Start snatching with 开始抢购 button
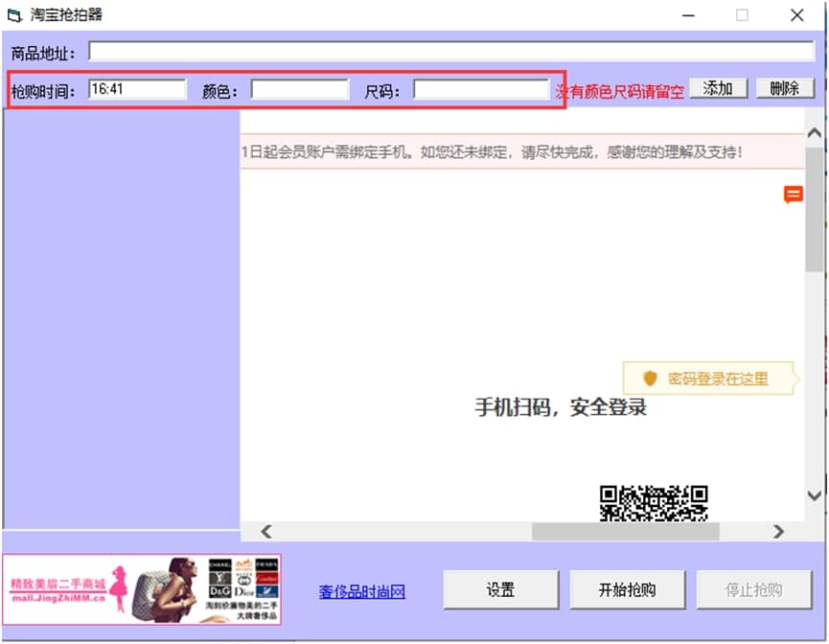This screenshot has height=644, width=829. tap(627, 590)
